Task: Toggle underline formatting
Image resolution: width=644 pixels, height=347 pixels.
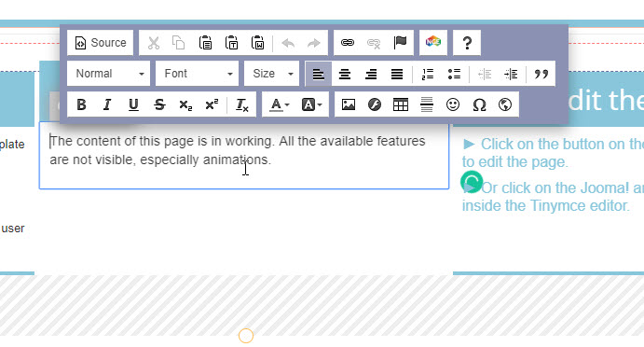Action: (x=133, y=104)
